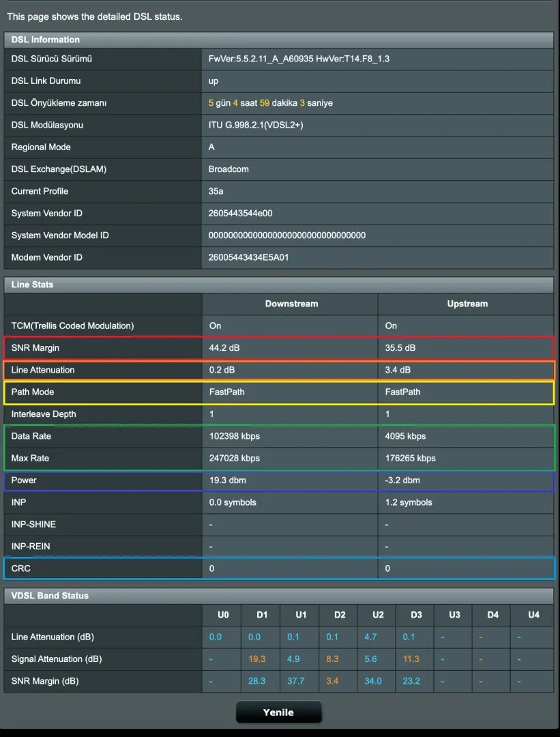This screenshot has height=737, width=560.
Task: Click the INP-REIN row label
Action: click(x=31, y=547)
